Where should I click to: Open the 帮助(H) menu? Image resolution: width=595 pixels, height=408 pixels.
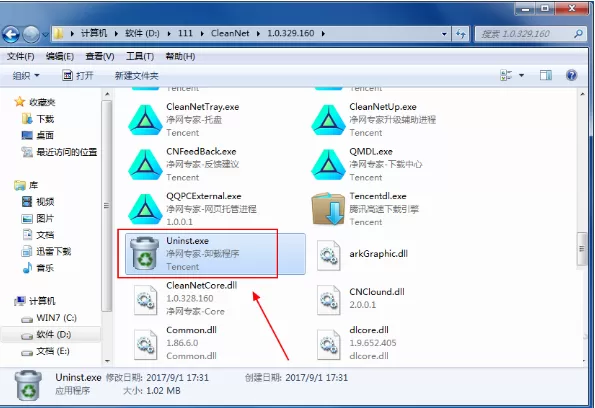point(180,57)
